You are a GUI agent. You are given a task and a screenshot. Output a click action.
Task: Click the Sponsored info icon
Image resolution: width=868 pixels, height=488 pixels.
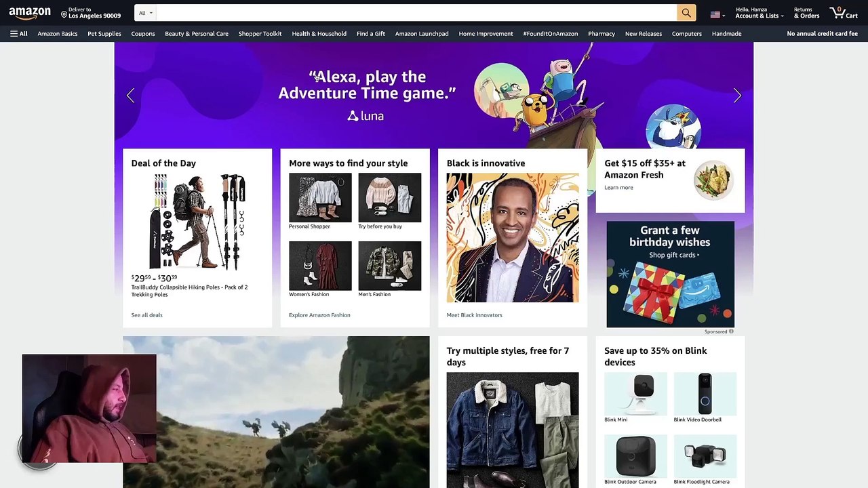[731, 331]
